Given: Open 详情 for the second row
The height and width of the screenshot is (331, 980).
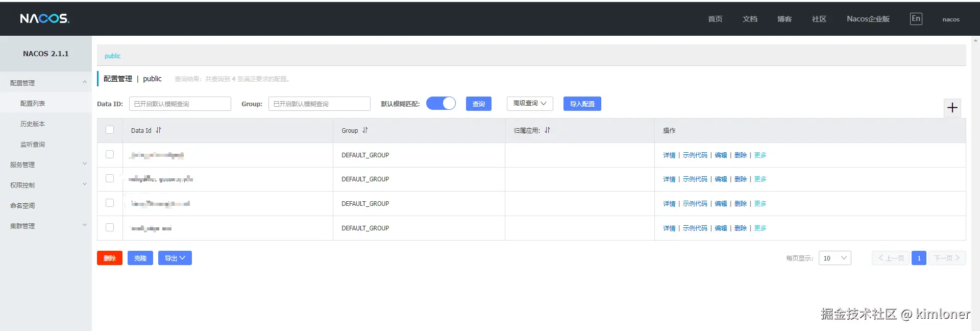Looking at the screenshot, I should (x=669, y=179).
